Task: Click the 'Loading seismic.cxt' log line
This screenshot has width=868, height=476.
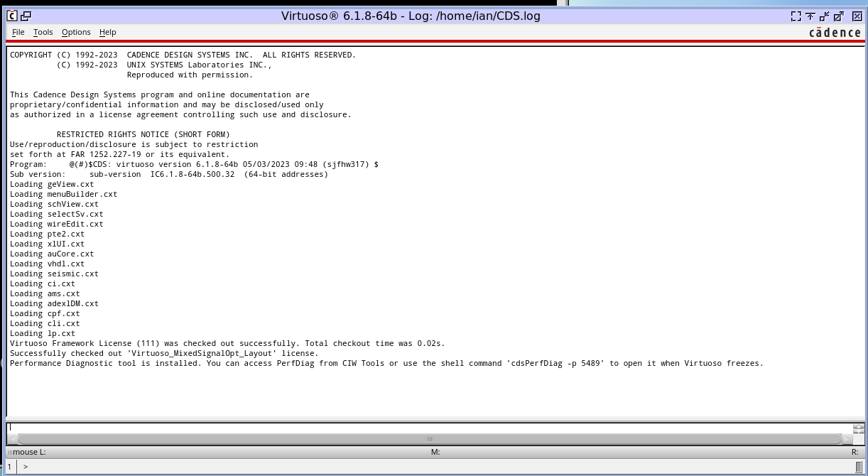Action: pyautogui.click(x=54, y=274)
